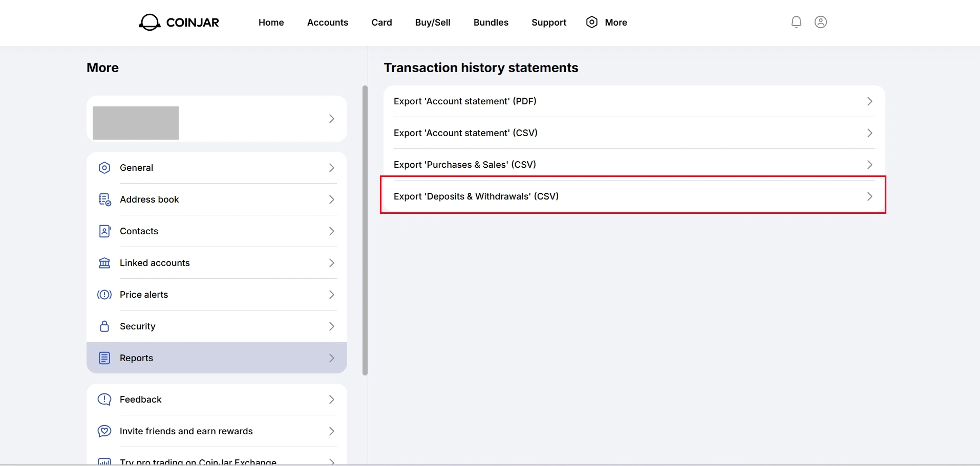Export 'Deposits & Withdrawals' (CSV)
Screen dimensions: 980x466
pyautogui.click(x=634, y=196)
